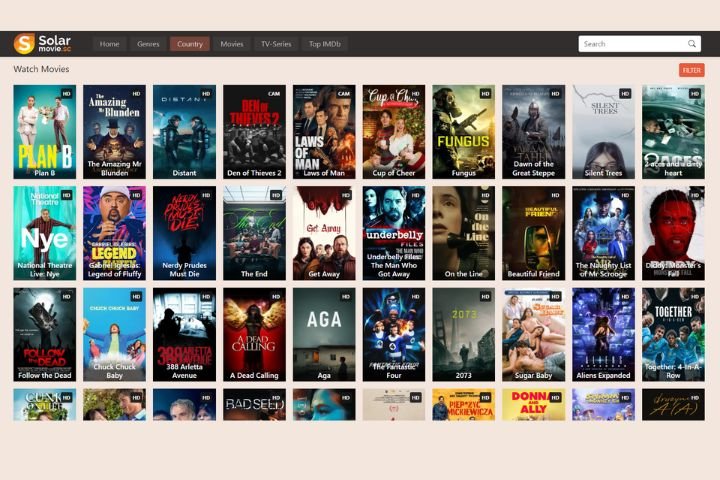This screenshot has height=480, width=720.
Task: Select the Silent Trees poster
Action: click(x=603, y=132)
